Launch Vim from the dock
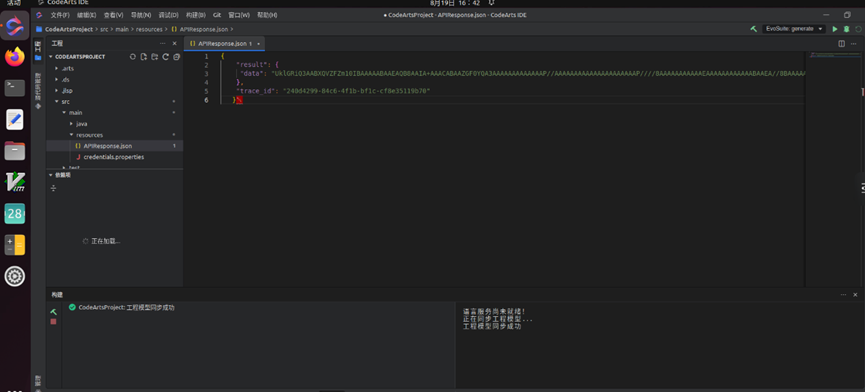Screen dimensions: 865x392 (15, 182)
